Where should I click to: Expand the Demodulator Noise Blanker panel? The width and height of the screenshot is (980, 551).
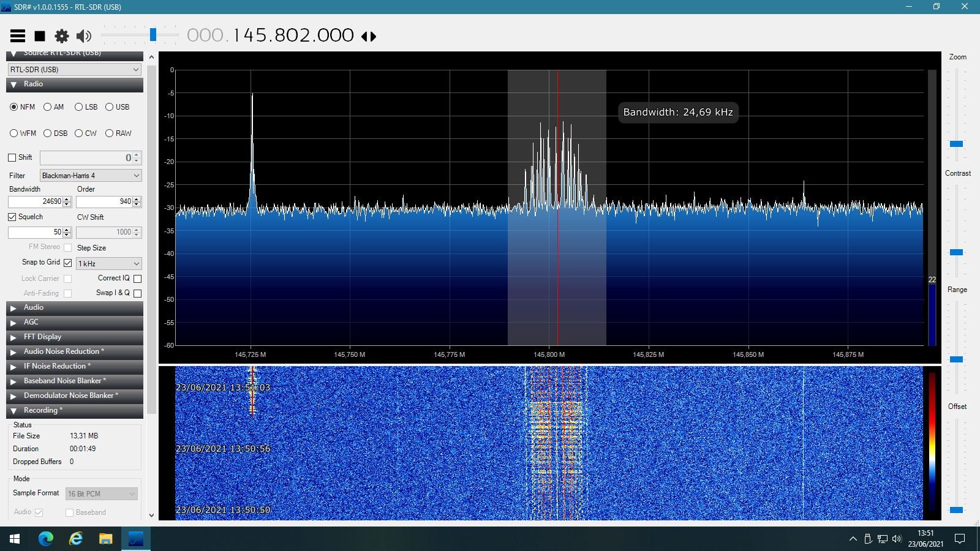75,396
